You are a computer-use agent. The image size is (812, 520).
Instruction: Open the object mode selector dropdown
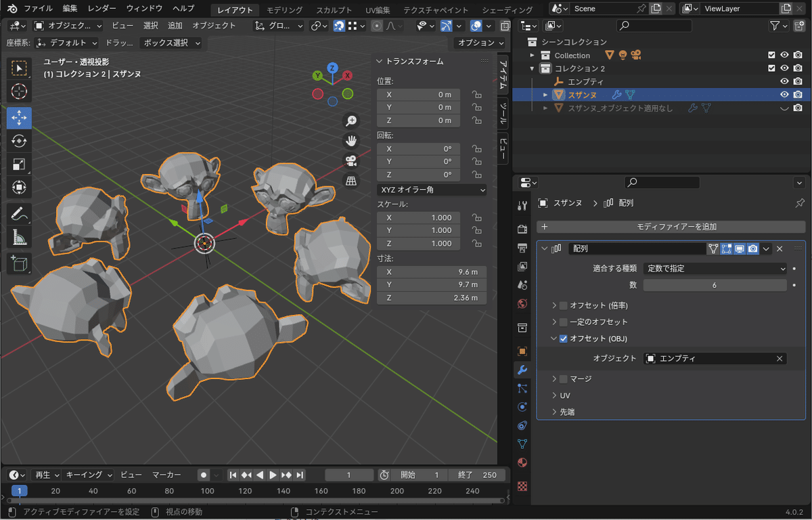68,26
